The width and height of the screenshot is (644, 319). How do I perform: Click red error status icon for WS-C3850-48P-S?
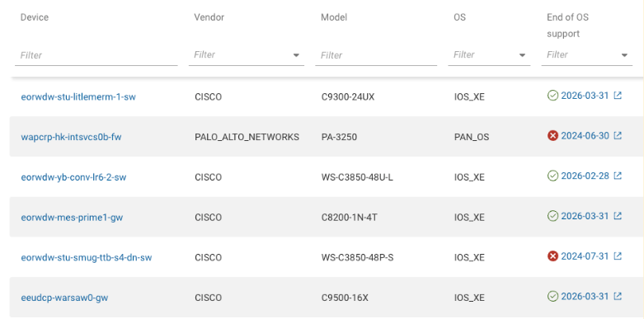[552, 256]
